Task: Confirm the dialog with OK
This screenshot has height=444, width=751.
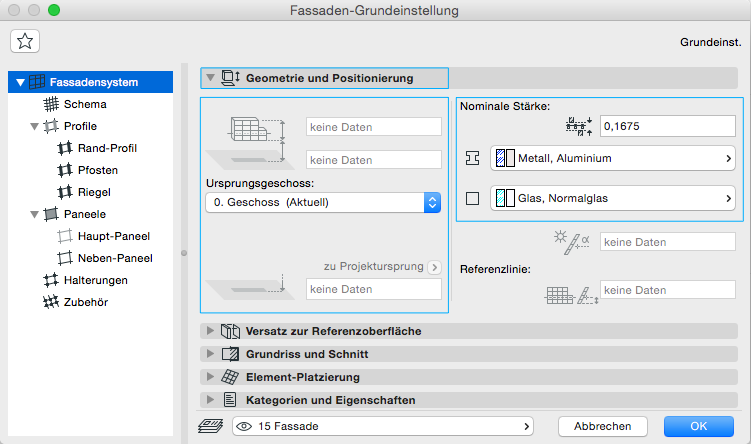Action: 698,426
